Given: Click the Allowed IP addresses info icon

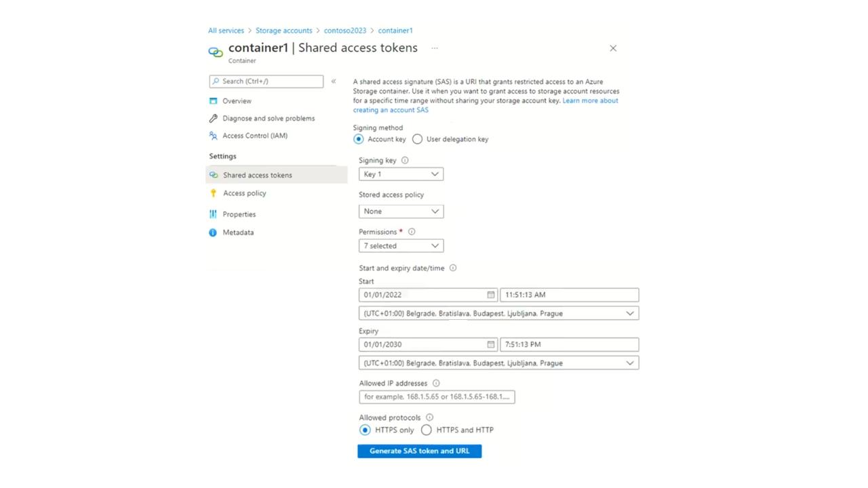Looking at the screenshot, I should point(436,383).
